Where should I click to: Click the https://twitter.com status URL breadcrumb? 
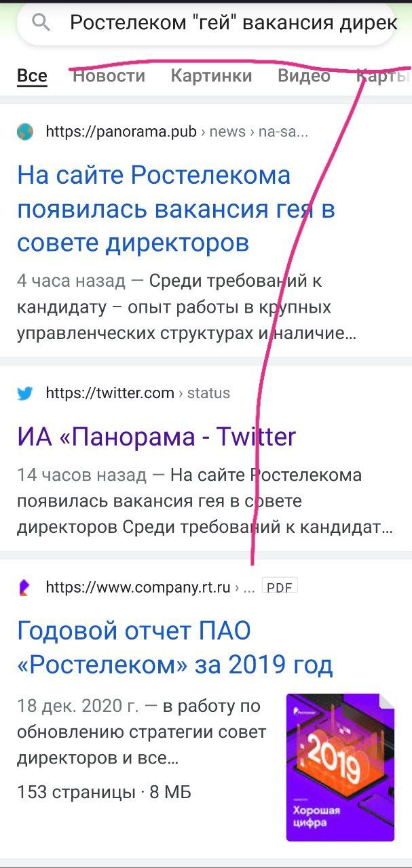[138, 393]
